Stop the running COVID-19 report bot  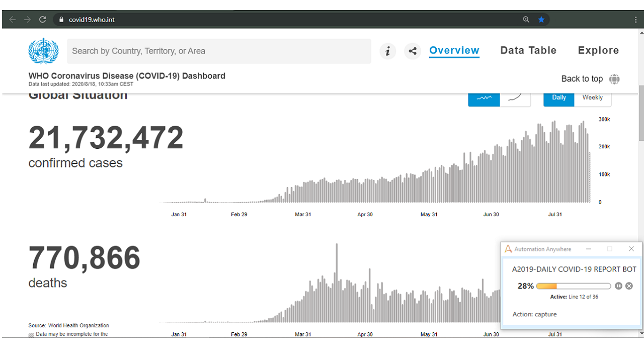coord(629,286)
